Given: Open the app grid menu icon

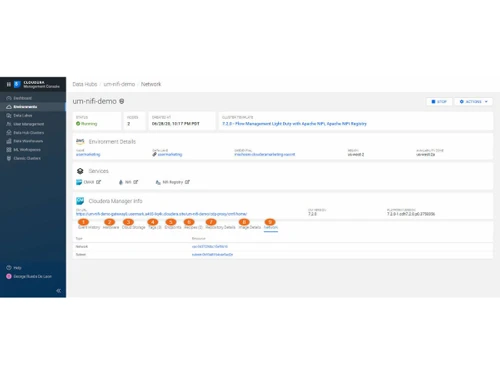Looking at the screenshot, I should (9, 84).
